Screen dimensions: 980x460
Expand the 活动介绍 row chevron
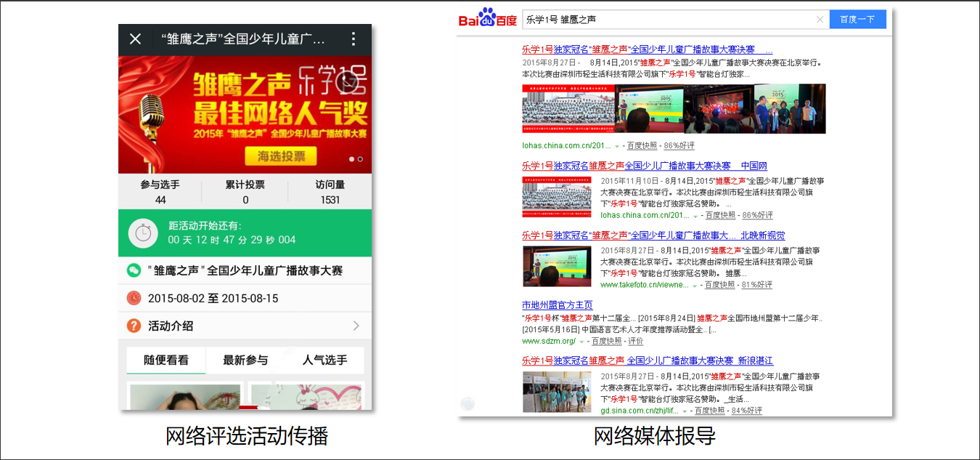pos(356,326)
